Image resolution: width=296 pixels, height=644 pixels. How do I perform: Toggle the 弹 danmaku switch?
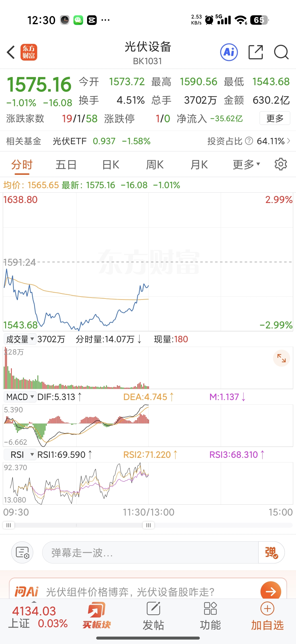(271, 552)
